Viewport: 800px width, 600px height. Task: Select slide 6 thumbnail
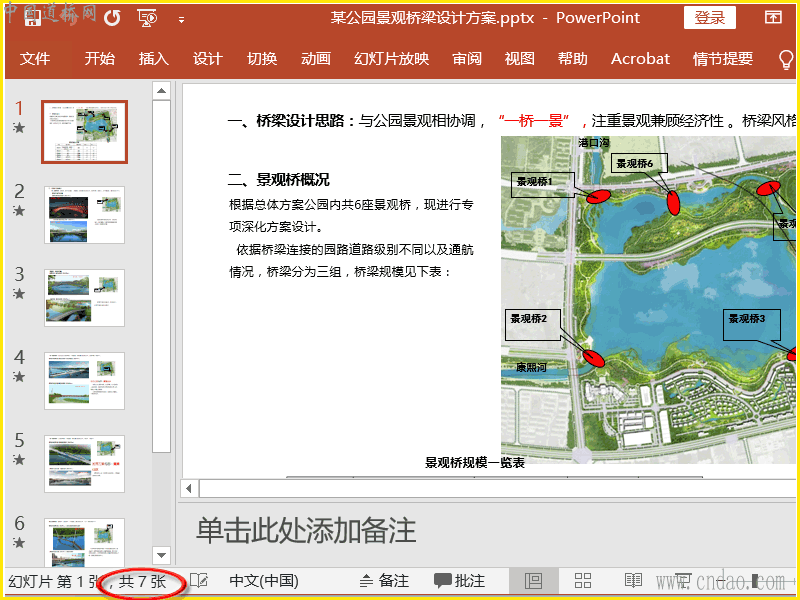tap(85, 542)
